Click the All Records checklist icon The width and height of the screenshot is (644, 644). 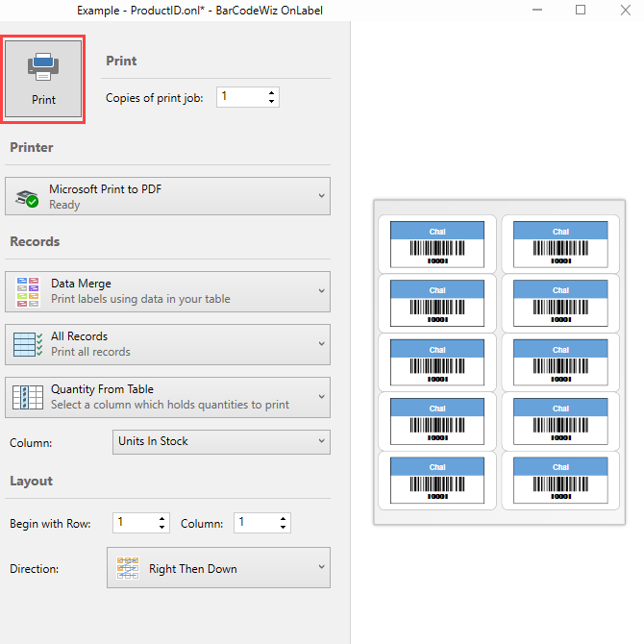point(29,344)
